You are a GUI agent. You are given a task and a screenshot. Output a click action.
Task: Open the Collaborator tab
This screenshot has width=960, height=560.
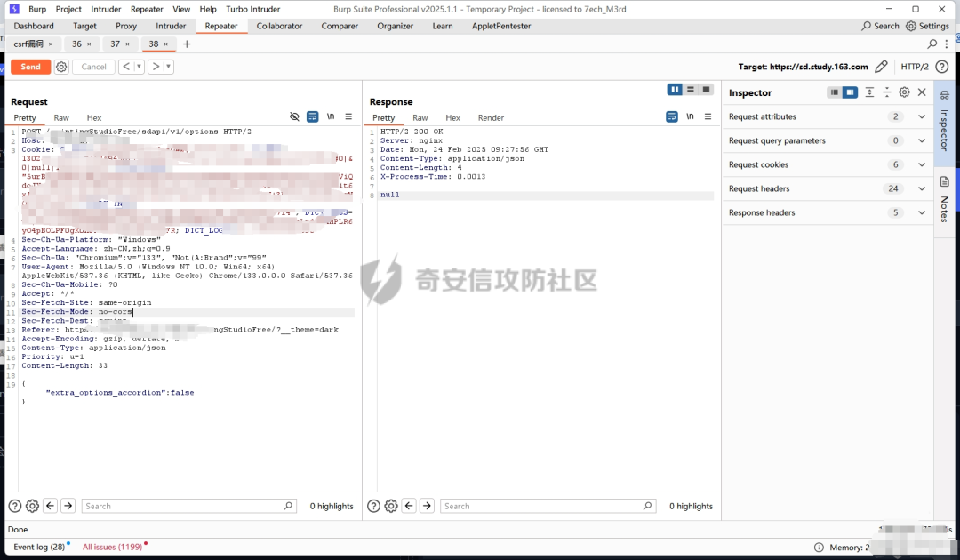279,26
